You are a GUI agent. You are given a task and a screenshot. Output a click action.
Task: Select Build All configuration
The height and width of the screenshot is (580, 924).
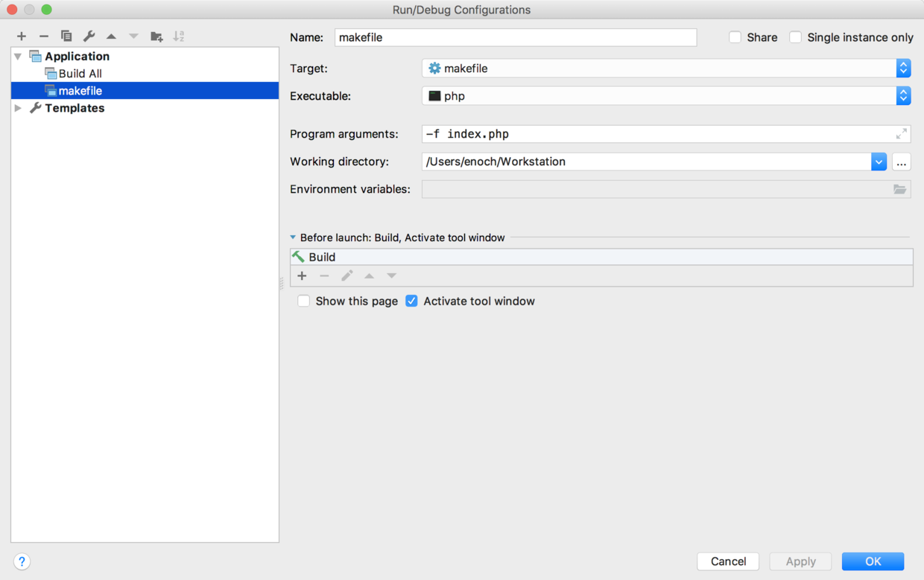80,73
